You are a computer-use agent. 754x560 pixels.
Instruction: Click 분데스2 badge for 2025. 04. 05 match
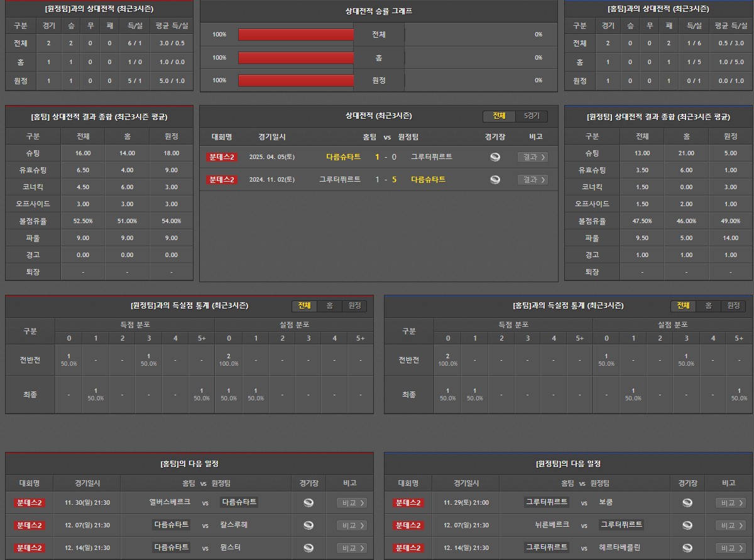pyautogui.click(x=221, y=157)
